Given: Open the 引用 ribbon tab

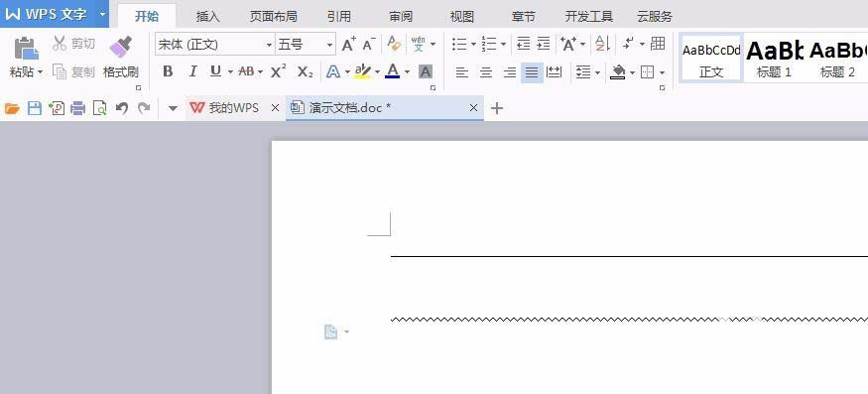Looking at the screenshot, I should click(x=339, y=16).
